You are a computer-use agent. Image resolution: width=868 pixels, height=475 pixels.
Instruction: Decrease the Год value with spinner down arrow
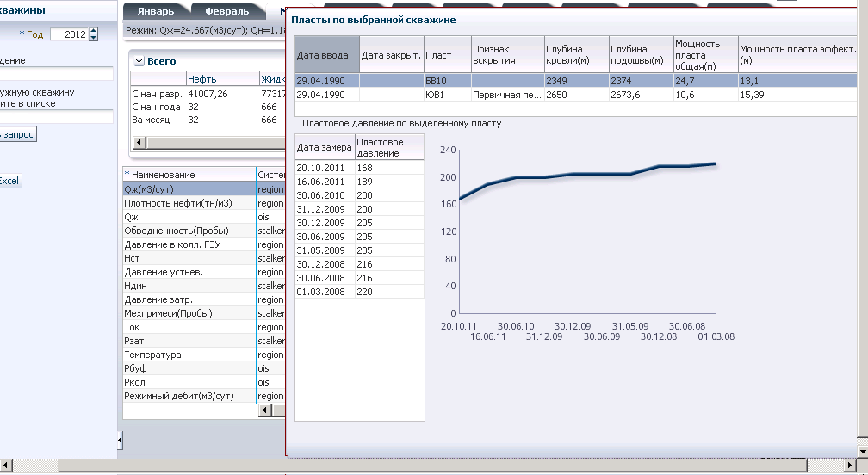coord(94,38)
